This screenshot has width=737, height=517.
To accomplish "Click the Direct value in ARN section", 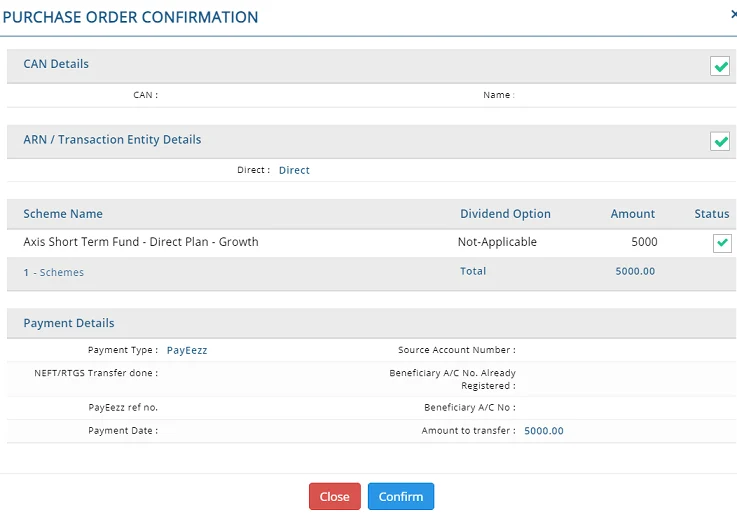I will [294, 170].
